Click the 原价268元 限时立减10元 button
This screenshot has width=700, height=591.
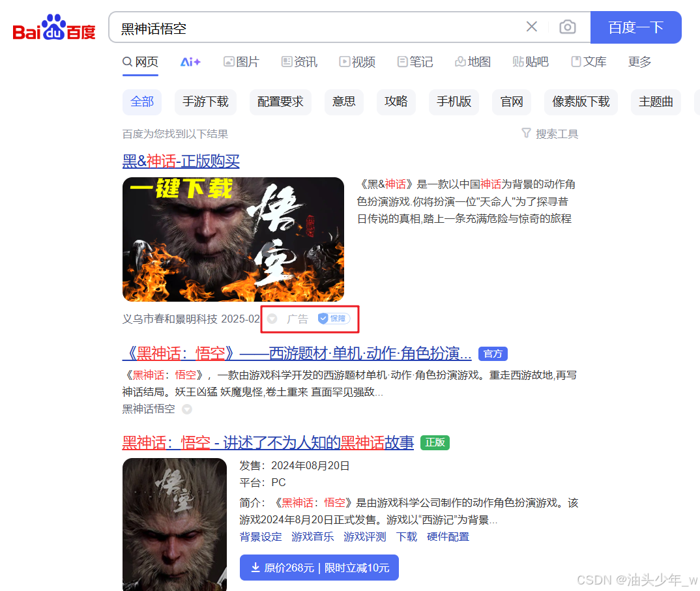319,568
